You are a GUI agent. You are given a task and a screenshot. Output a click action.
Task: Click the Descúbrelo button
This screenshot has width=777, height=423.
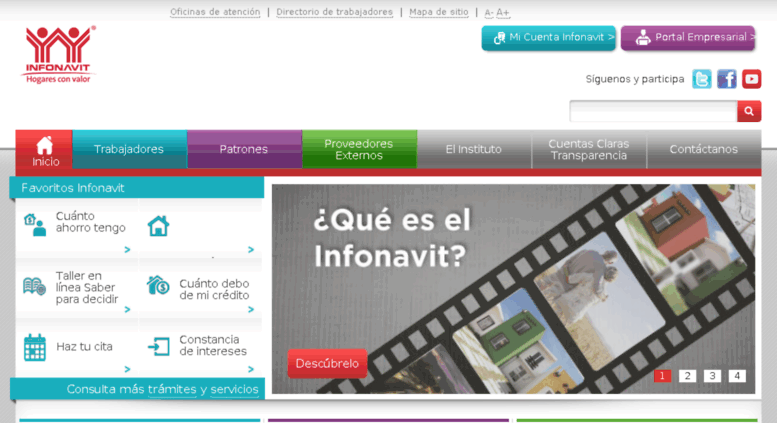327,364
